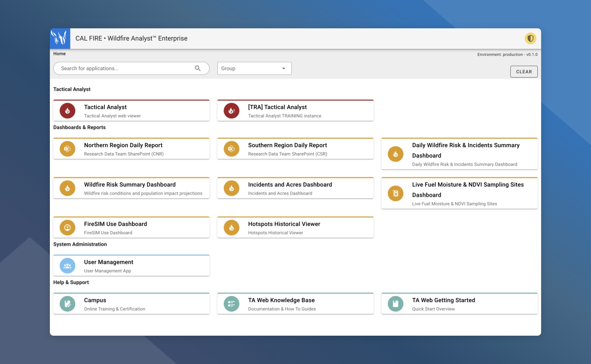
Task: Select the Home navigation item
Action: [x=59, y=54]
